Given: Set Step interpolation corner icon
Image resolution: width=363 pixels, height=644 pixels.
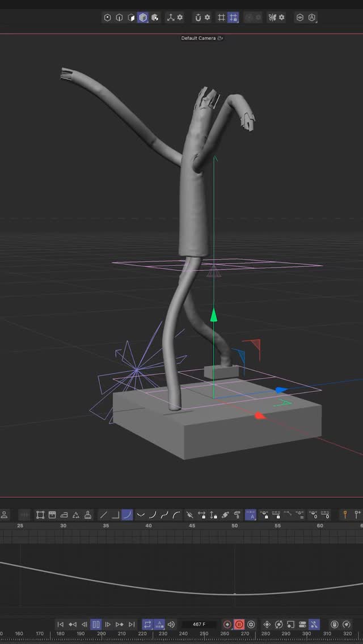Looking at the screenshot, I should (x=116, y=515).
